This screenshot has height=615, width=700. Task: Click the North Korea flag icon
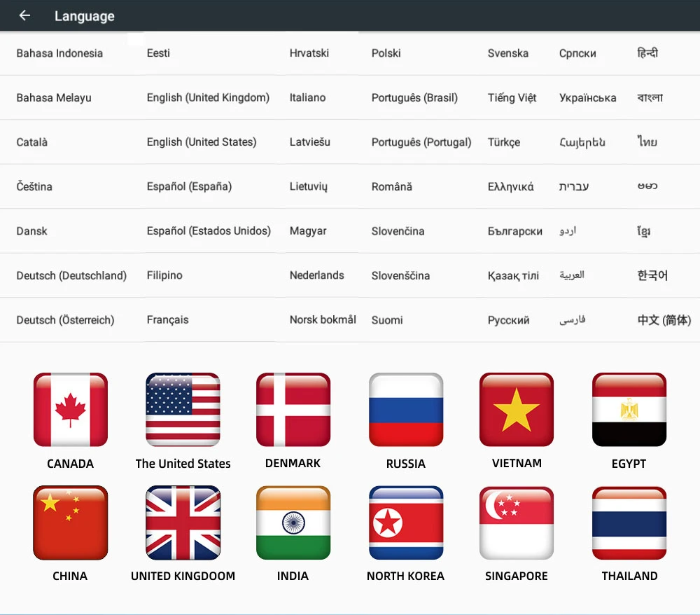pyautogui.click(x=406, y=523)
